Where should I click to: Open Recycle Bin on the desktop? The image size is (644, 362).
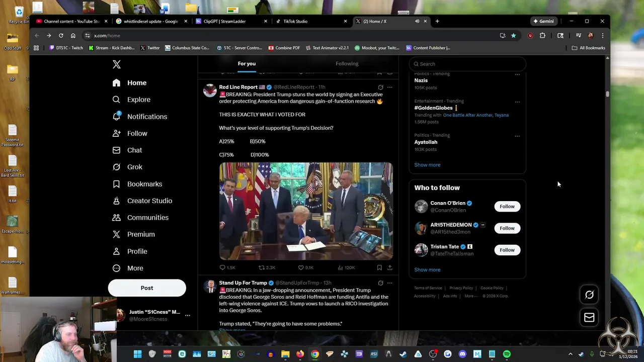18,14
